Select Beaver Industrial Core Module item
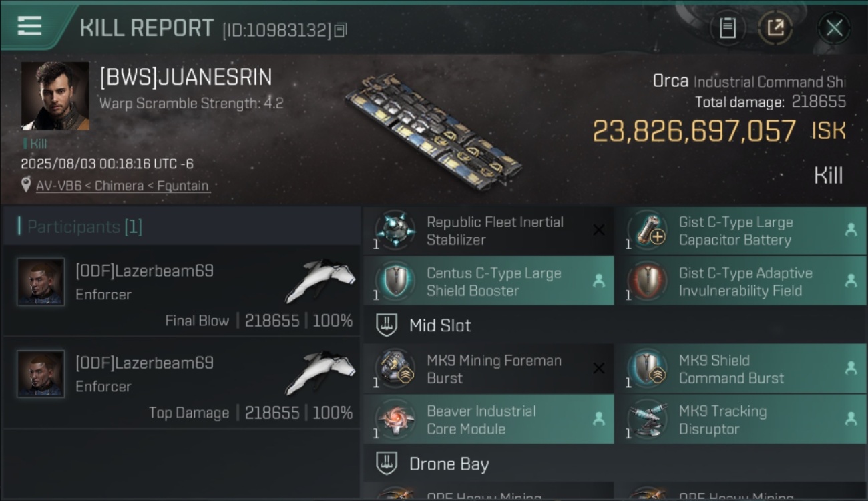Image resolution: width=868 pixels, height=501 pixels. pos(489,420)
